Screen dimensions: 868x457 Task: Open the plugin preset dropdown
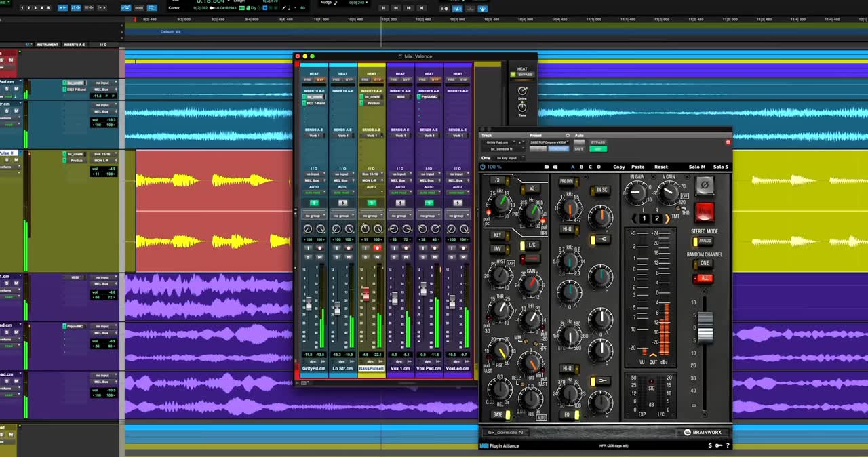click(548, 142)
